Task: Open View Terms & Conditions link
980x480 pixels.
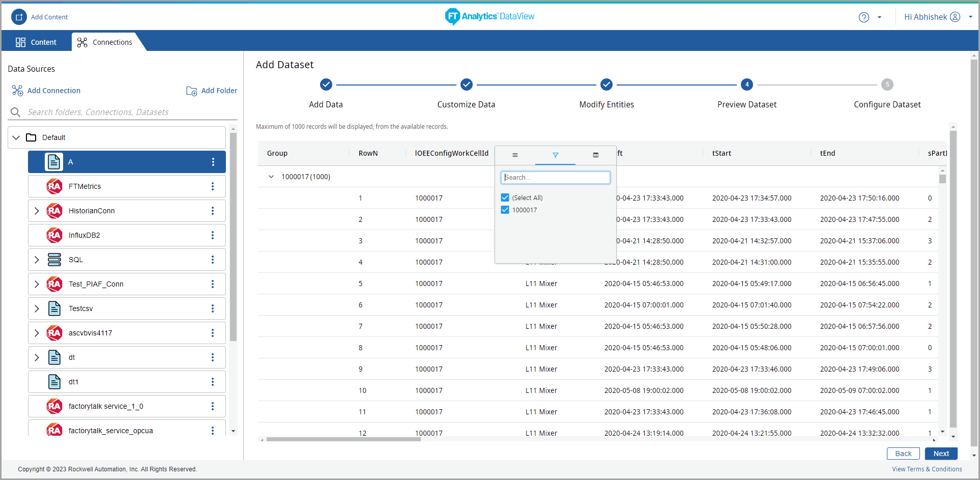Action: [927, 469]
